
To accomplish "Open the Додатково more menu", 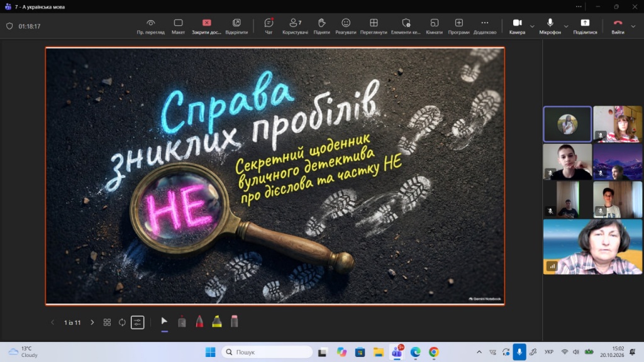I will pos(485,26).
